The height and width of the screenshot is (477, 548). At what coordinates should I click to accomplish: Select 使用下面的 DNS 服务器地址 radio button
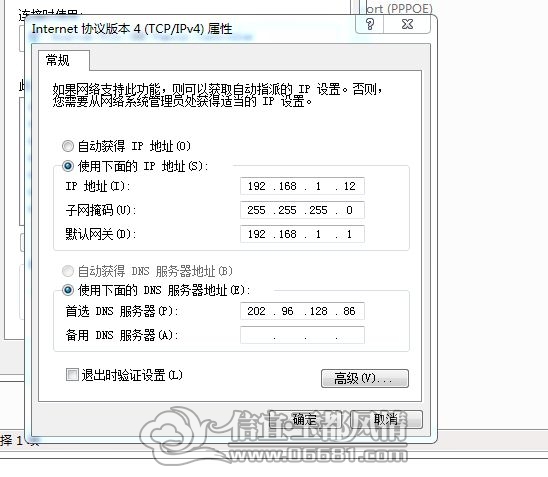click(x=67, y=290)
